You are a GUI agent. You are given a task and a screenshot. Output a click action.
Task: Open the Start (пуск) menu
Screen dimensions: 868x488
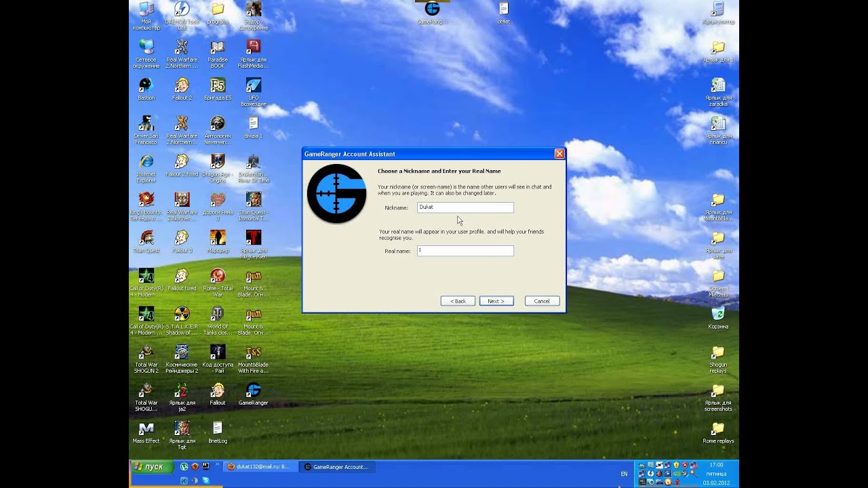coord(151,467)
